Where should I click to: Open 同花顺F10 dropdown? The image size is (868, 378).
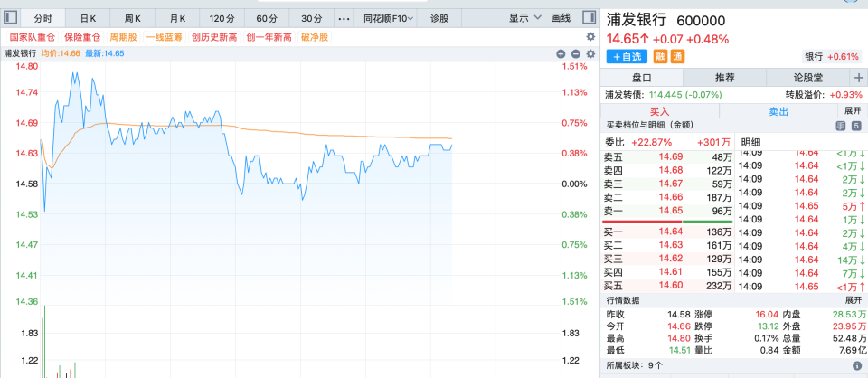[x=389, y=18]
